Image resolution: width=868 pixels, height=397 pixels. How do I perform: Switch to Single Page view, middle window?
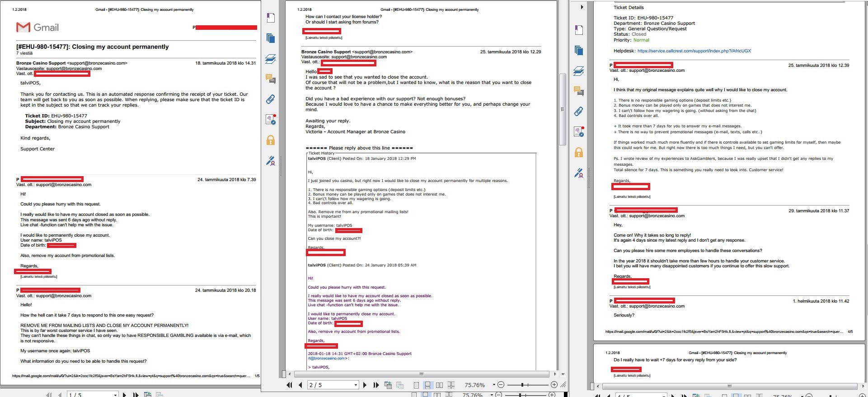[416, 385]
